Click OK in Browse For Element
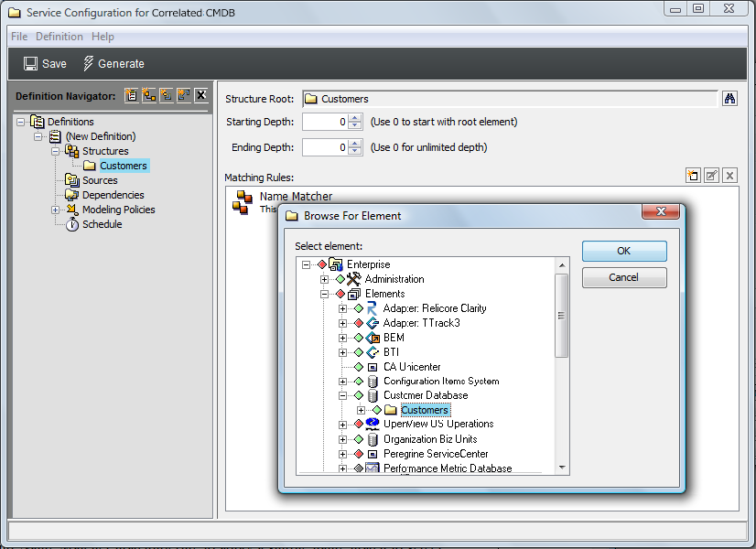756x549 pixels. click(x=624, y=251)
